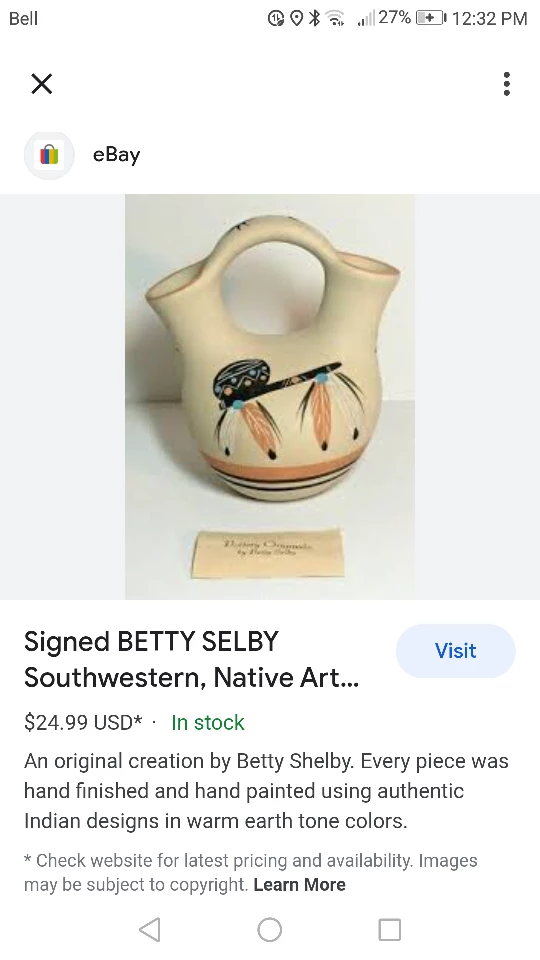This screenshot has height=960, width=540.
Task: Tap the $24.99 USD price text
Action: [x=83, y=722]
